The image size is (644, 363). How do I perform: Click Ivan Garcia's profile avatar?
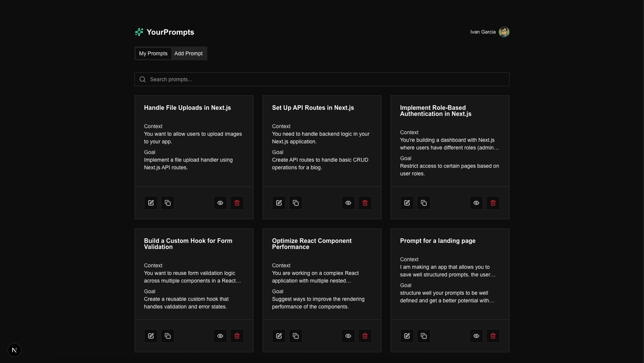click(x=504, y=32)
